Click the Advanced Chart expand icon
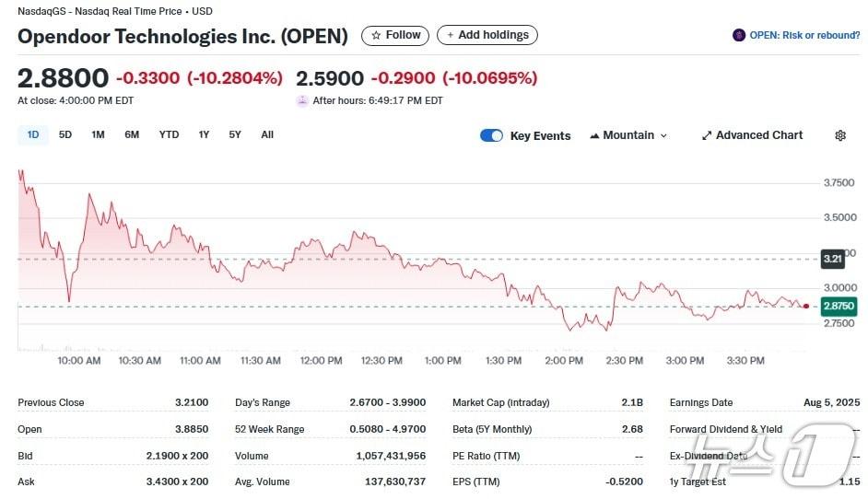Viewport: 868px width, 499px height. [x=707, y=135]
